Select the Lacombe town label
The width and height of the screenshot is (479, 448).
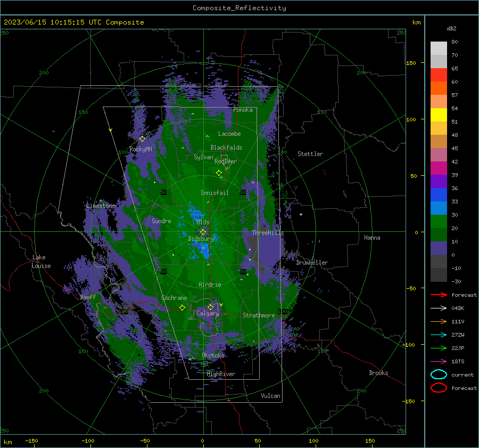229,134
